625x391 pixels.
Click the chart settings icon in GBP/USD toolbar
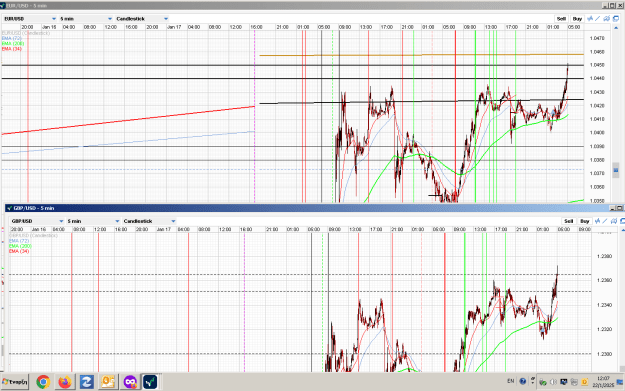(x=614, y=221)
